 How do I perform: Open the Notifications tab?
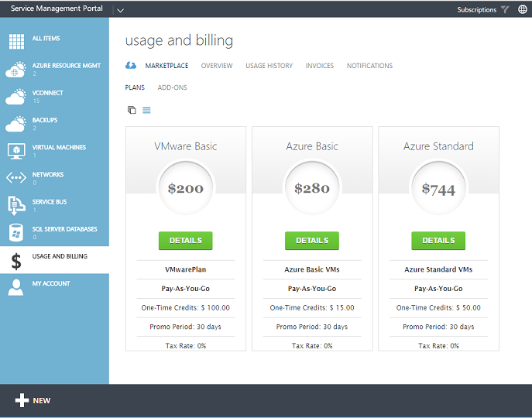pos(369,66)
